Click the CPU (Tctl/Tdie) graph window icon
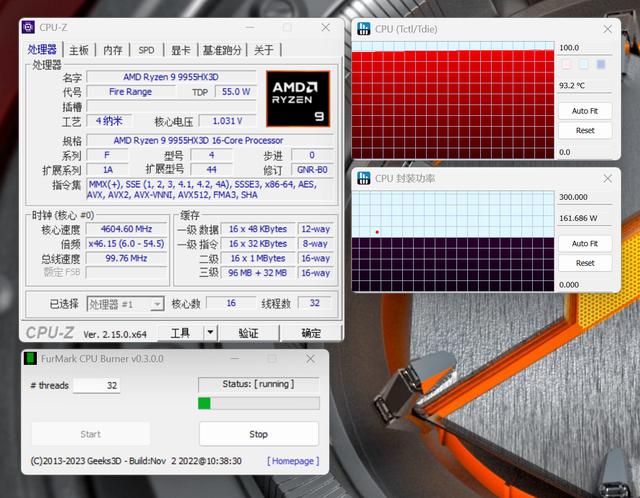This screenshot has width=640, height=498. [364, 29]
